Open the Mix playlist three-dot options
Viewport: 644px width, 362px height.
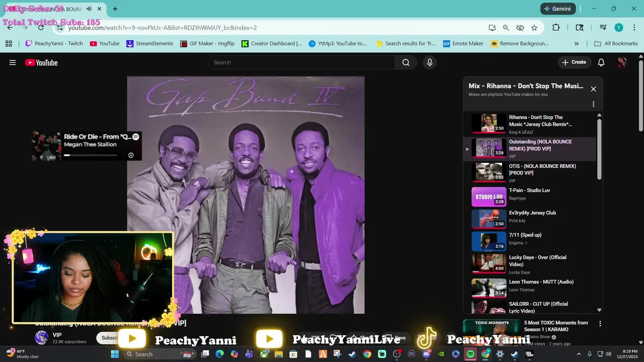(x=593, y=104)
